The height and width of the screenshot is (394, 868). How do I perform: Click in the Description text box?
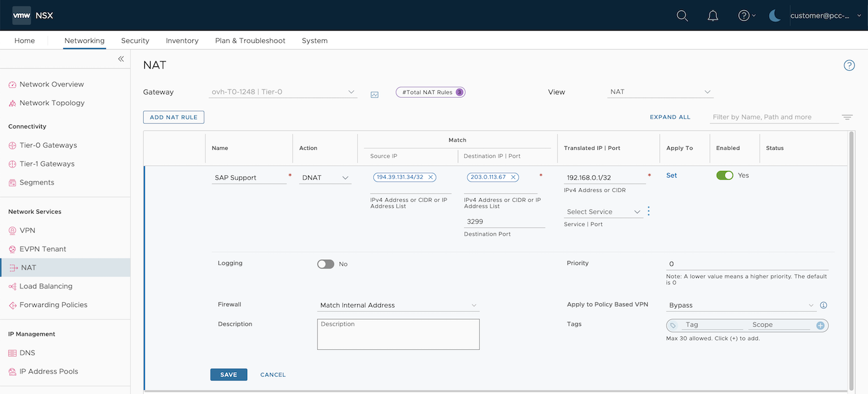[x=398, y=334]
